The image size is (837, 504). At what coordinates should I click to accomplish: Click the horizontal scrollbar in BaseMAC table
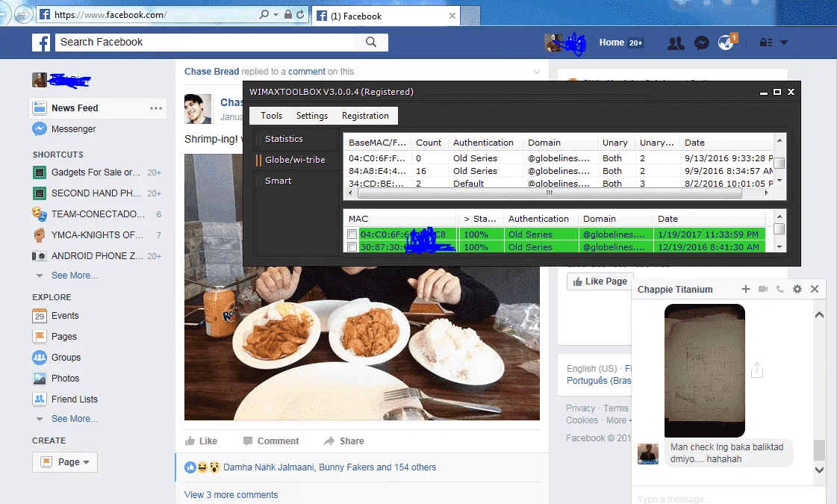tap(550, 193)
